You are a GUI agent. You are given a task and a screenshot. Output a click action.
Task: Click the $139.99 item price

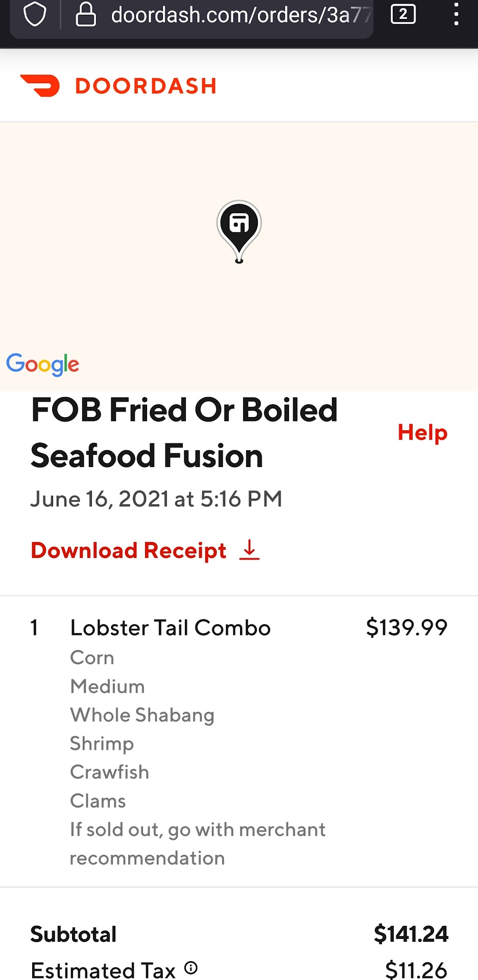(407, 627)
